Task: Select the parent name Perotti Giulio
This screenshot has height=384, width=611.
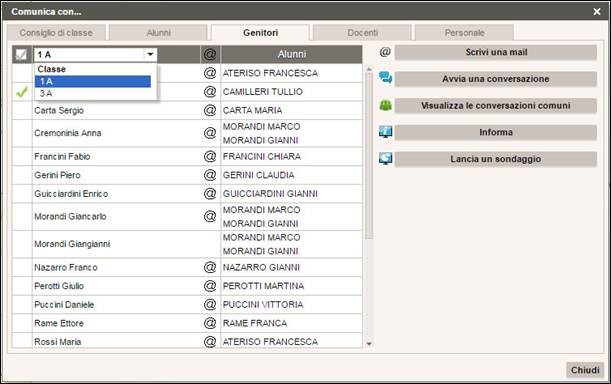Action: 59,286
